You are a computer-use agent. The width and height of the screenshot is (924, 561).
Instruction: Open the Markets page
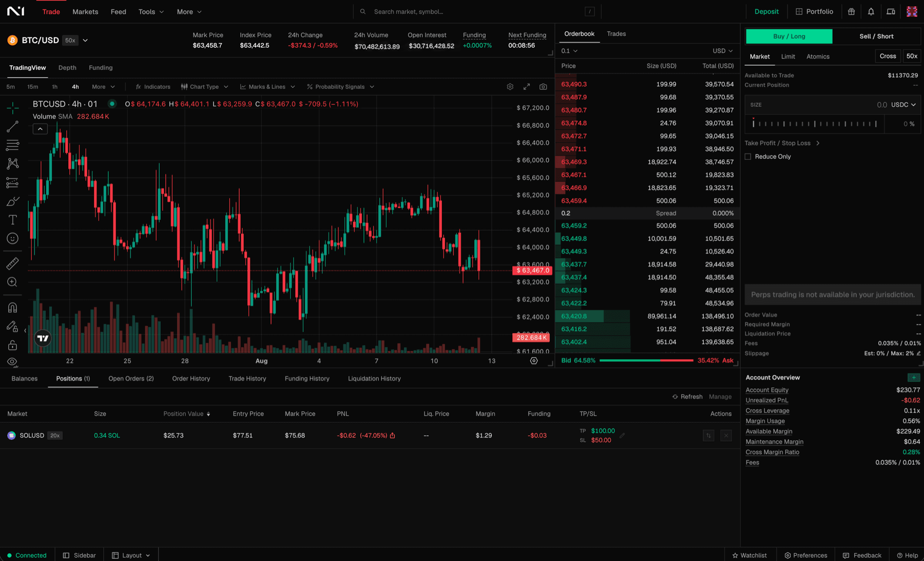[85, 11]
